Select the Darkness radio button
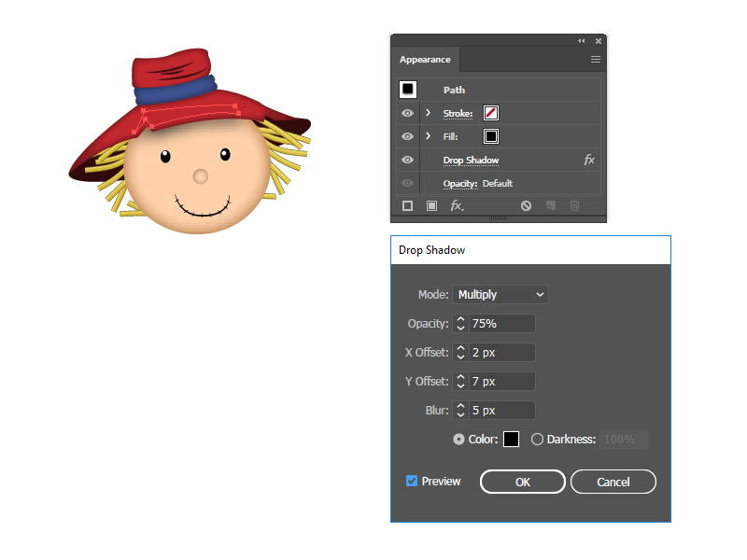The height and width of the screenshot is (560, 747). click(x=537, y=439)
